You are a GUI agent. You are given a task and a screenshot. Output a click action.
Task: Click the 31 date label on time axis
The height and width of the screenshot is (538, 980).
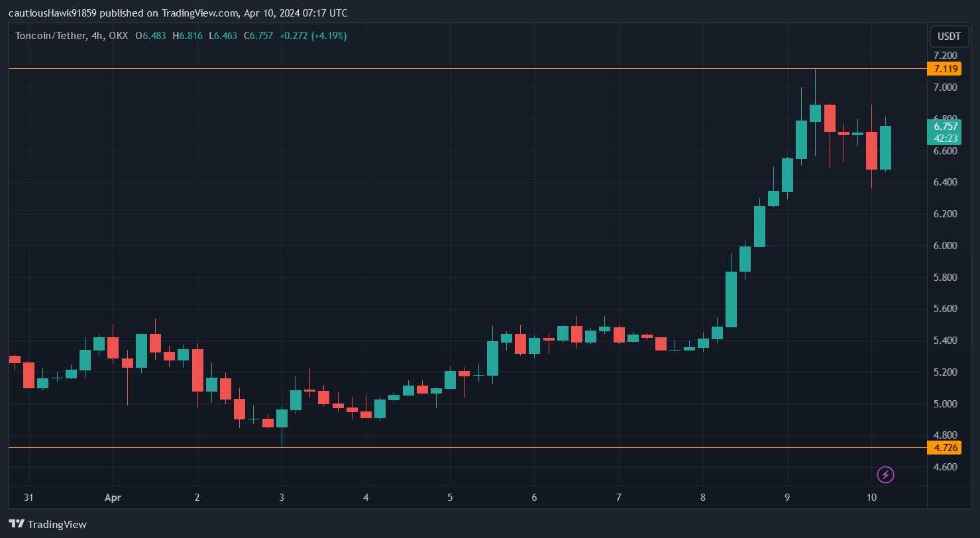tap(28, 497)
